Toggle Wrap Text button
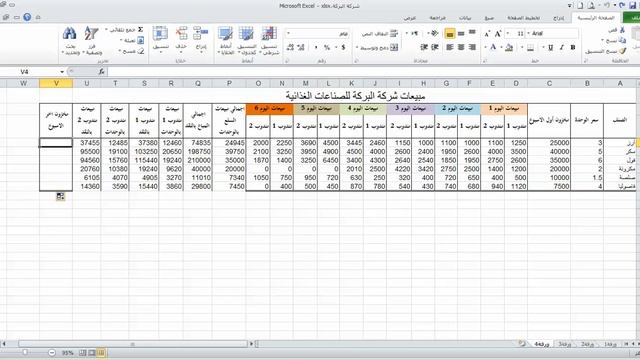 (380, 33)
